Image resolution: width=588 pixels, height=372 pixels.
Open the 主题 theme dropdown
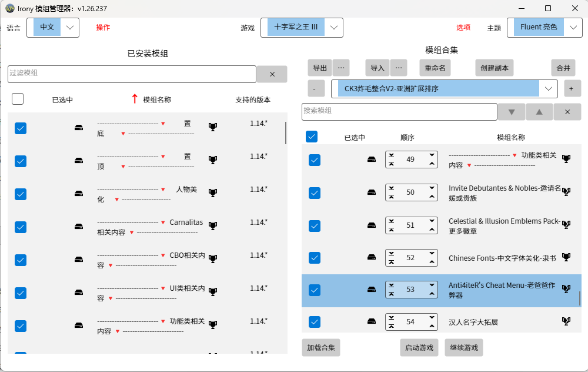pyautogui.click(x=545, y=28)
